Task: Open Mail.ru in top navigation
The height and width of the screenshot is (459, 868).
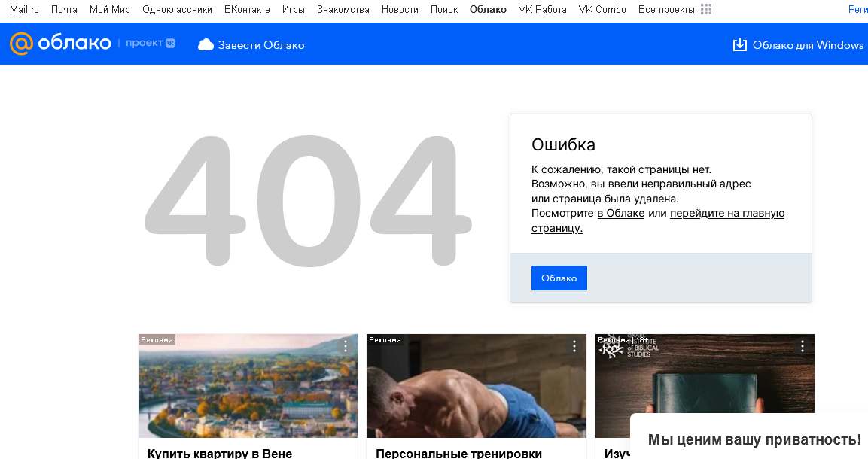Action: point(24,9)
